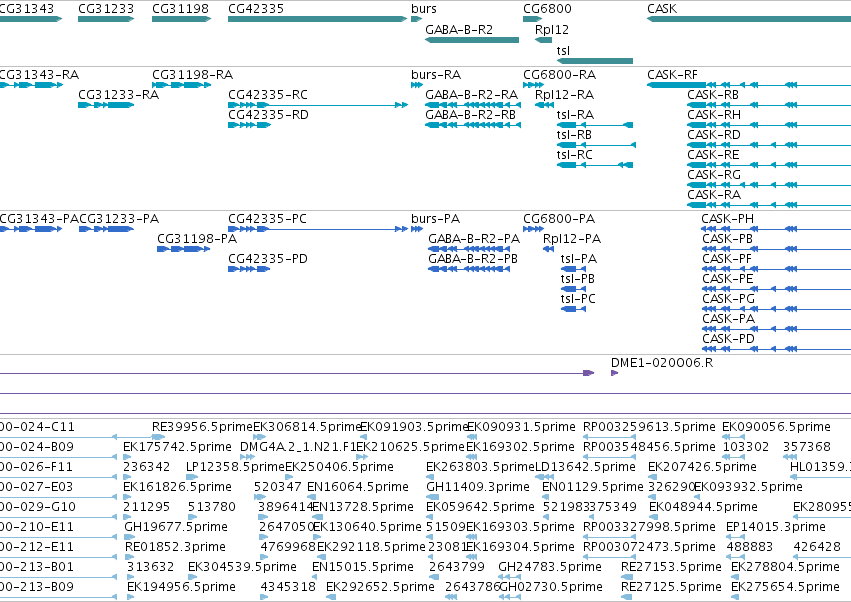The width and height of the screenshot is (851, 602).
Task: Click transcript CASK-RF
Action: pyautogui.click(x=749, y=85)
